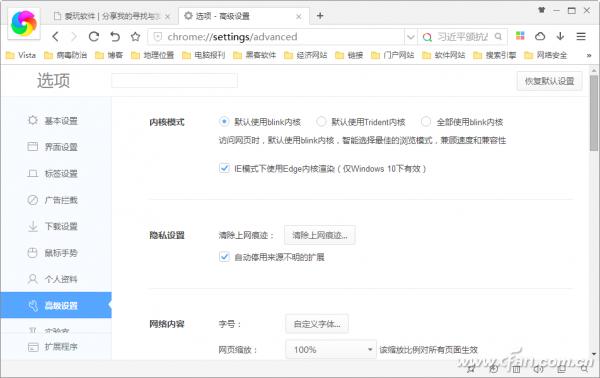Select 默认使用Trident内核 radio button

tap(321, 122)
